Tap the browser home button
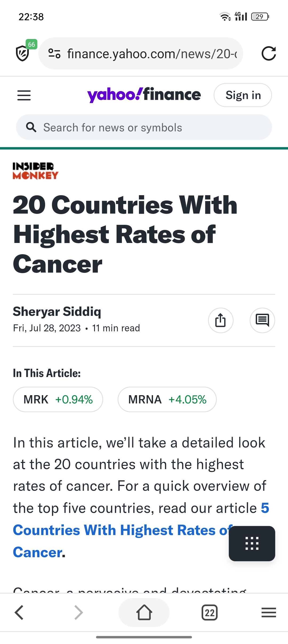Image resolution: width=288 pixels, height=644 pixels. 144,612
